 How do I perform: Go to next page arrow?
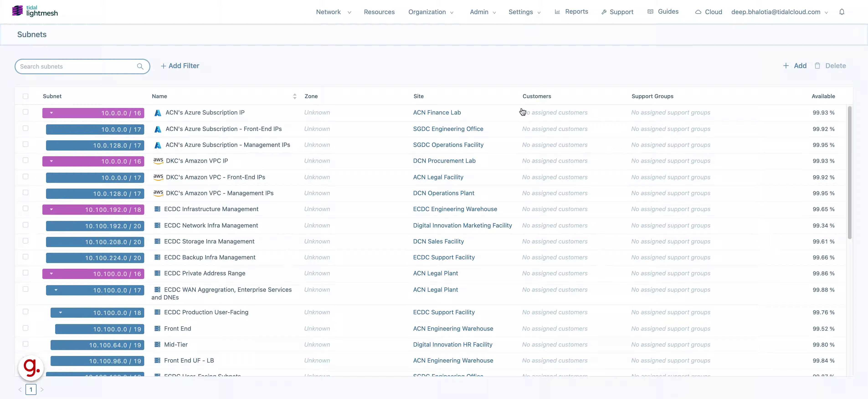42,390
